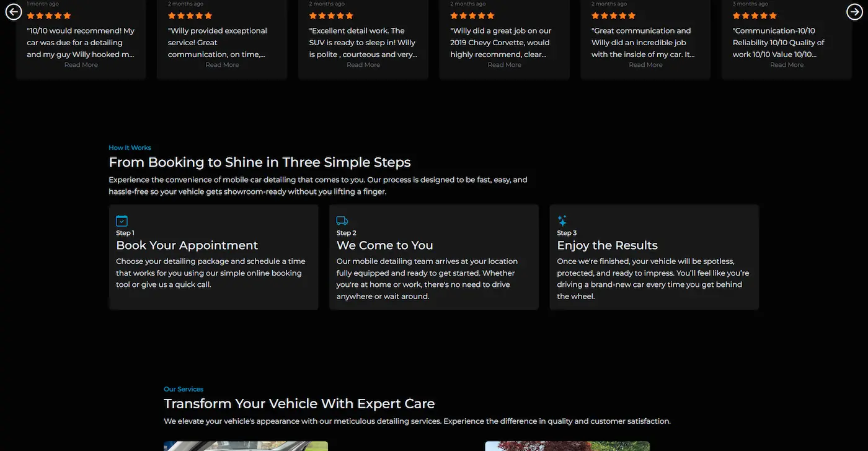Open the left service image thumbnail
The height and width of the screenshot is (451, 868).
(x=246, y=446)
